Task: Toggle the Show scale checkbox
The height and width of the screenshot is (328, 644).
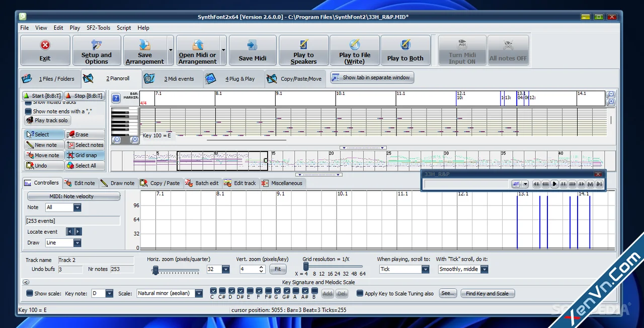Action: (29, 293)
